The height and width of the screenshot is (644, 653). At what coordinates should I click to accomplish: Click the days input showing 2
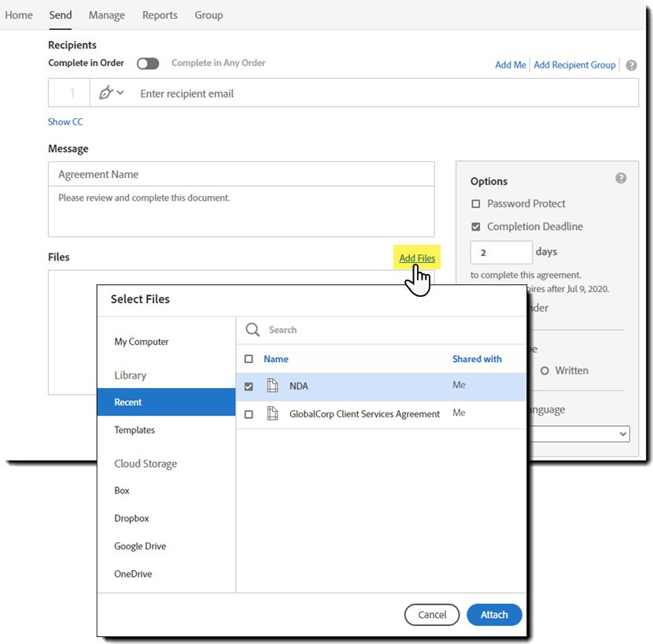(501, 252)
